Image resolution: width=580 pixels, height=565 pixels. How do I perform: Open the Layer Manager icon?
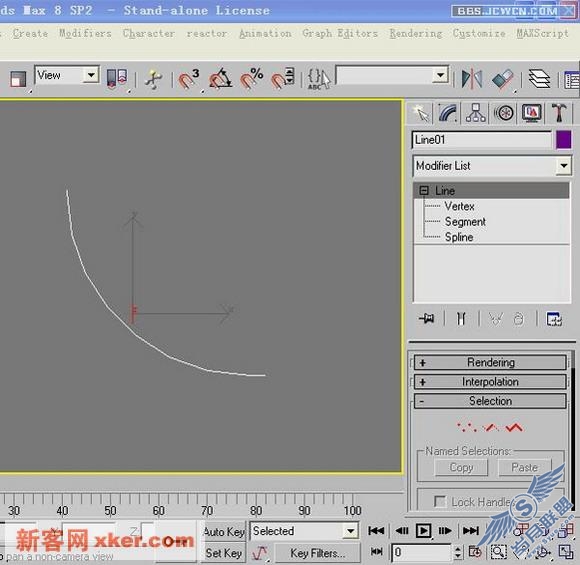539,79
